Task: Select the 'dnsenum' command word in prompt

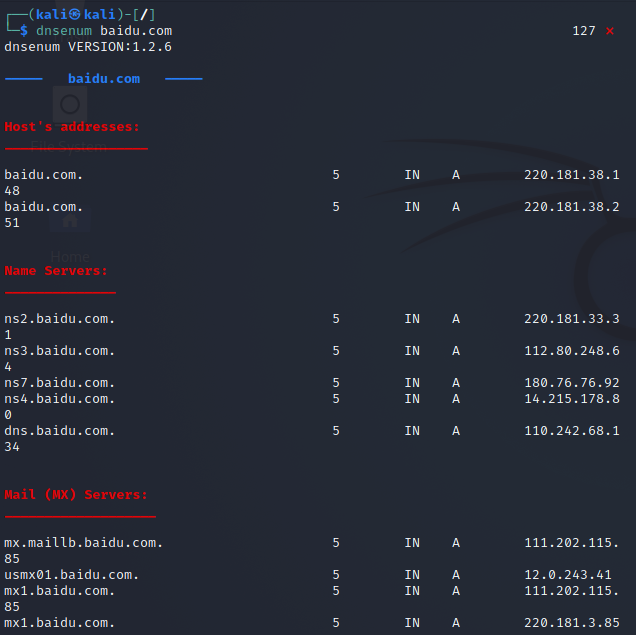Action: point(64,31)
